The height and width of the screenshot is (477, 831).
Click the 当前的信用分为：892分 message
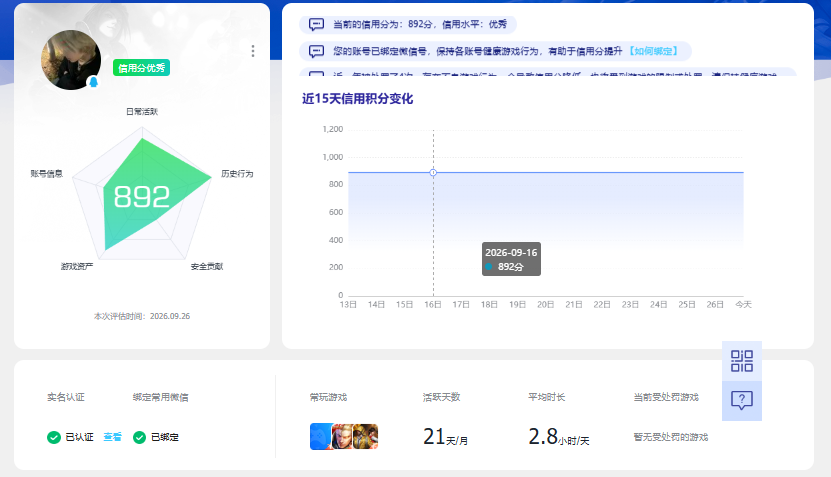[x=420, y=24]
